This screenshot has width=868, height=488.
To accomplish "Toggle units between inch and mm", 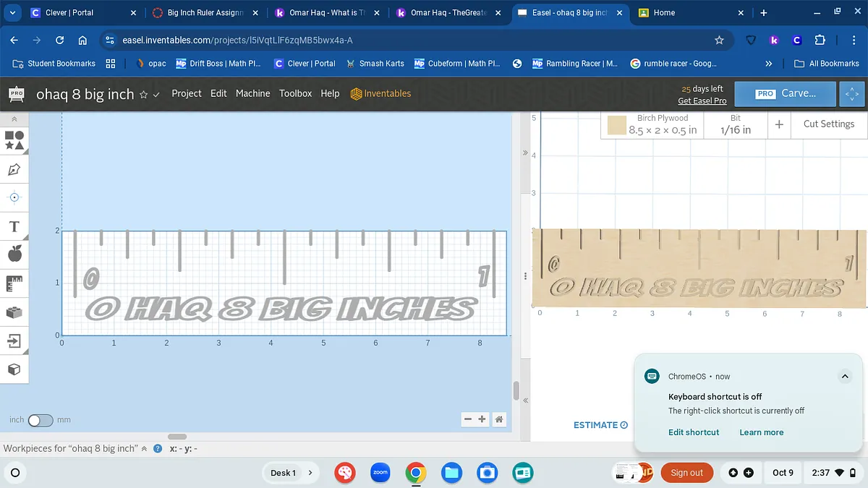I will (40, 420).
